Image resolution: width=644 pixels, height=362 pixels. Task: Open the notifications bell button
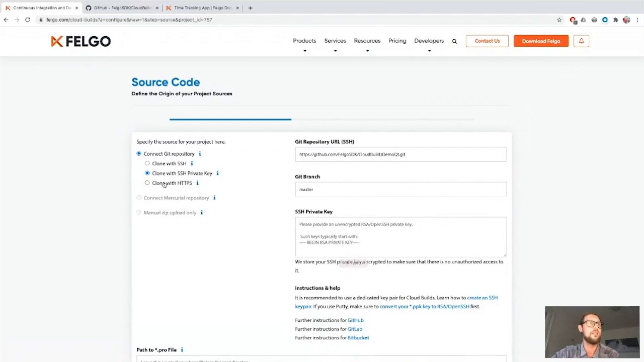581,41
